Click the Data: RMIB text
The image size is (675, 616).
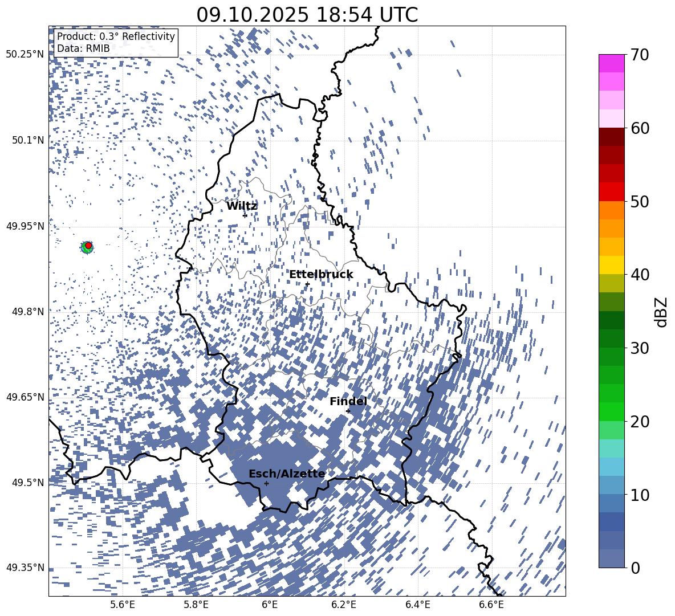[83, 48]
